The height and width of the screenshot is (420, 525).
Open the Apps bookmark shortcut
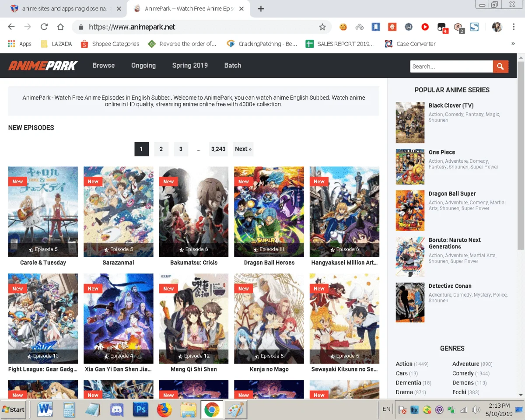point(20,44)
